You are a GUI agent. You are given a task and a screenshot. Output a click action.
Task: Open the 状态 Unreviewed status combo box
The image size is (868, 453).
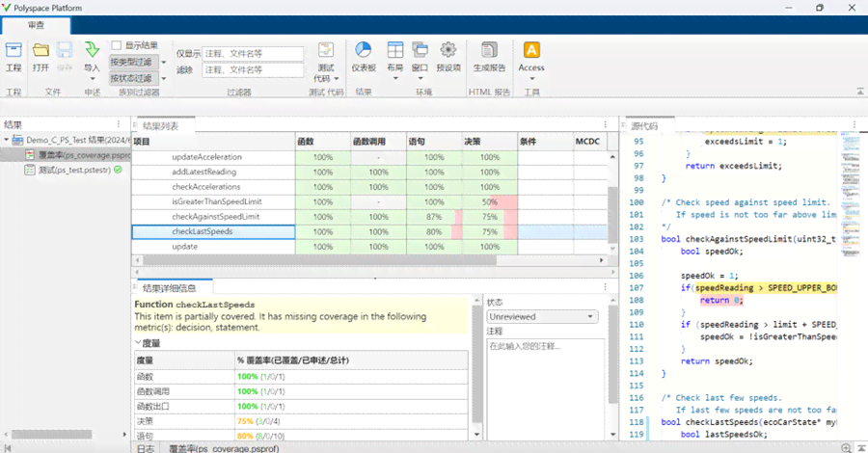coord(542,317)
